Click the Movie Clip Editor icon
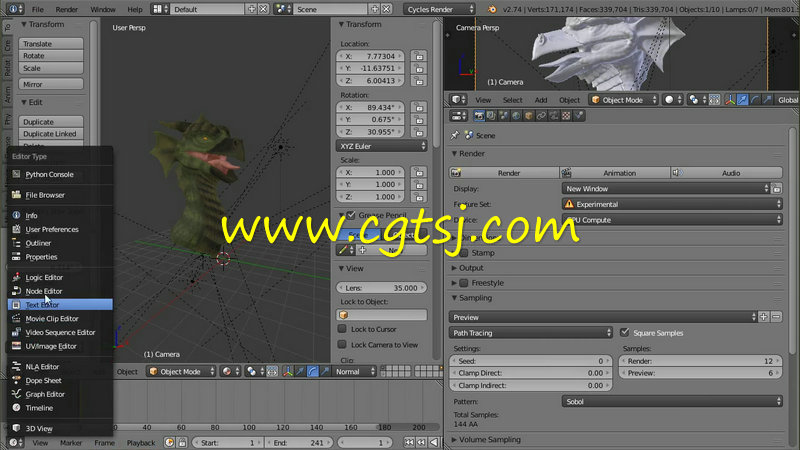800x450 pixels. [x=16, y=318]
